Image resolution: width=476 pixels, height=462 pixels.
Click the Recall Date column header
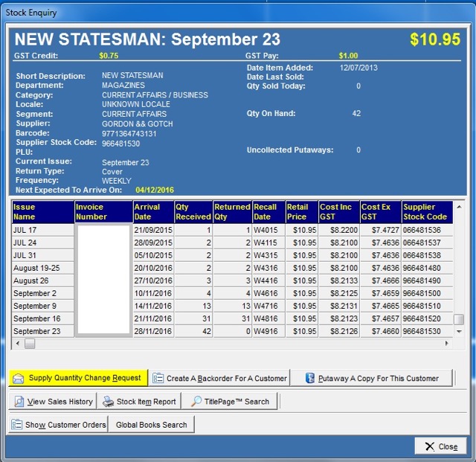click(x=268, y=211)
